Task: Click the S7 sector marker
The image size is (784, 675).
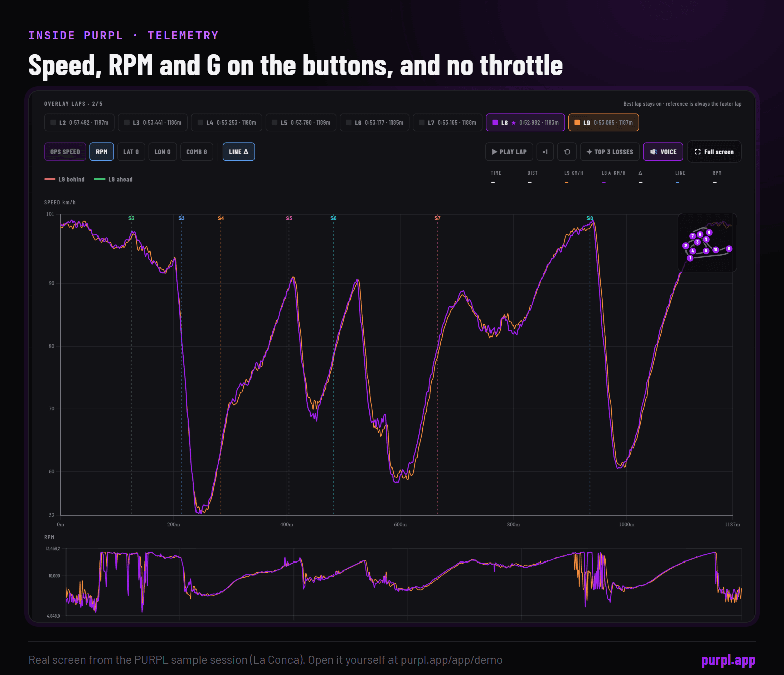Action: click(x=437, y=218)
